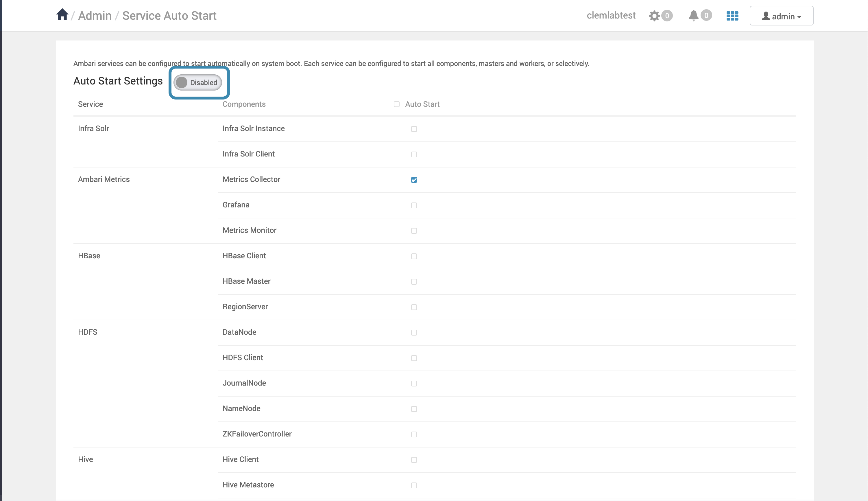Uncheck auto start for Metrics Collector
Screen dimensions: 868x501
[414, 180]
